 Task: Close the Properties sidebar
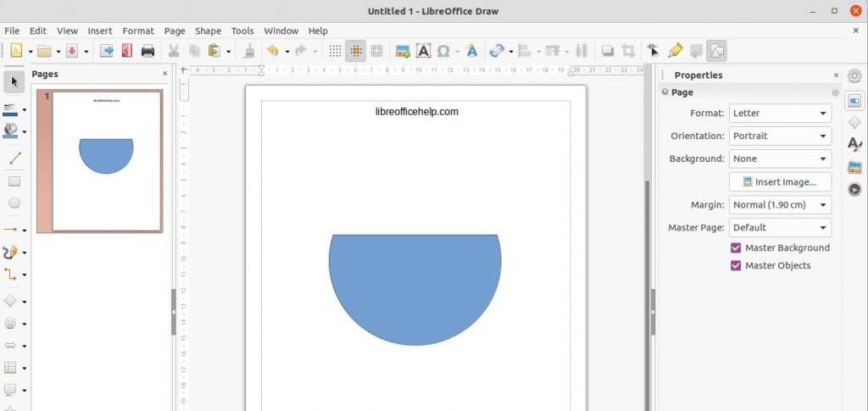[836, 75]
